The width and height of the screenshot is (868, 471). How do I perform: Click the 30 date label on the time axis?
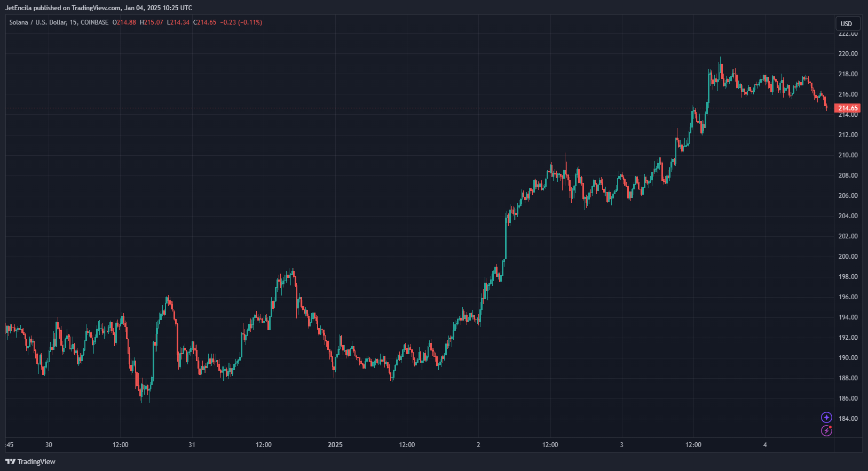[49, 445]
